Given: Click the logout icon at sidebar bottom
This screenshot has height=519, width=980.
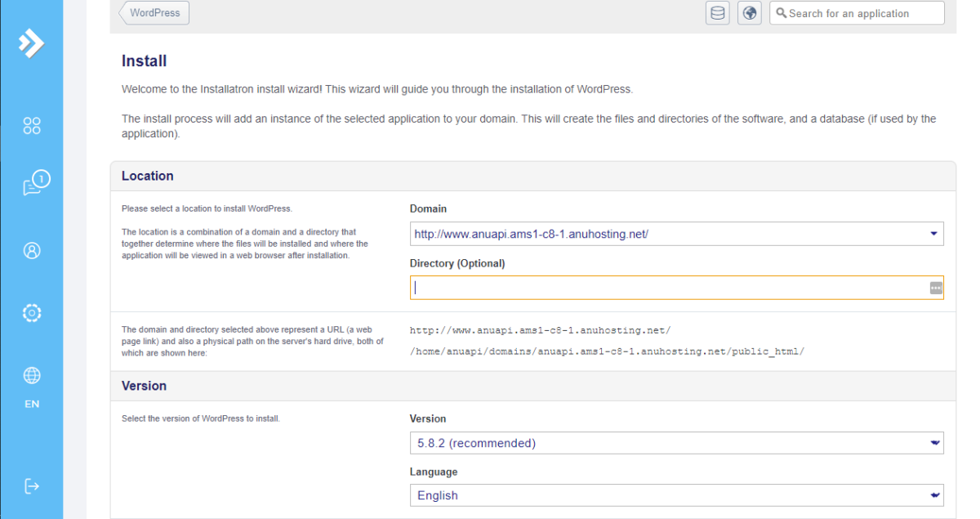Looking at the screenshot, I should pyautogui.click(x=31, y=485).
